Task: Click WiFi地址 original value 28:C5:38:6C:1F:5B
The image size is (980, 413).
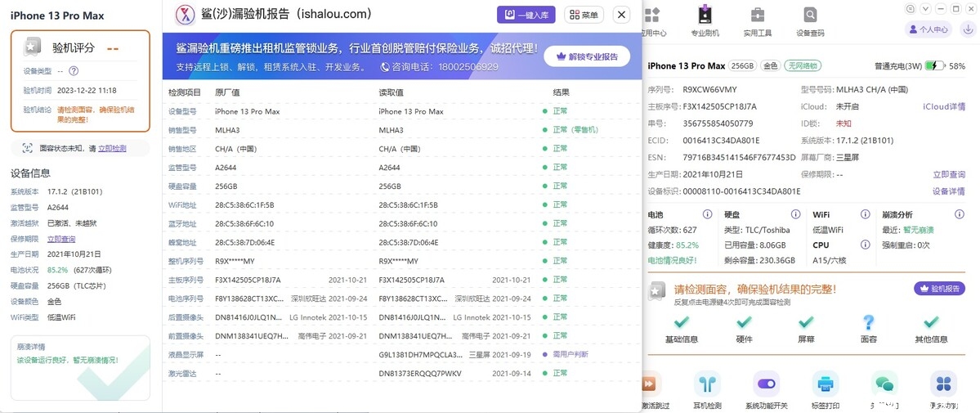Action: pos(244,204)
